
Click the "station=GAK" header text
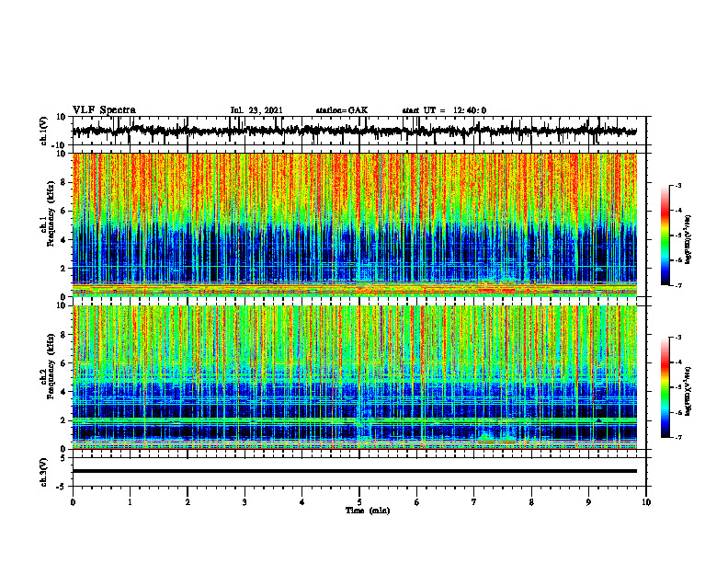coord(342,110)
